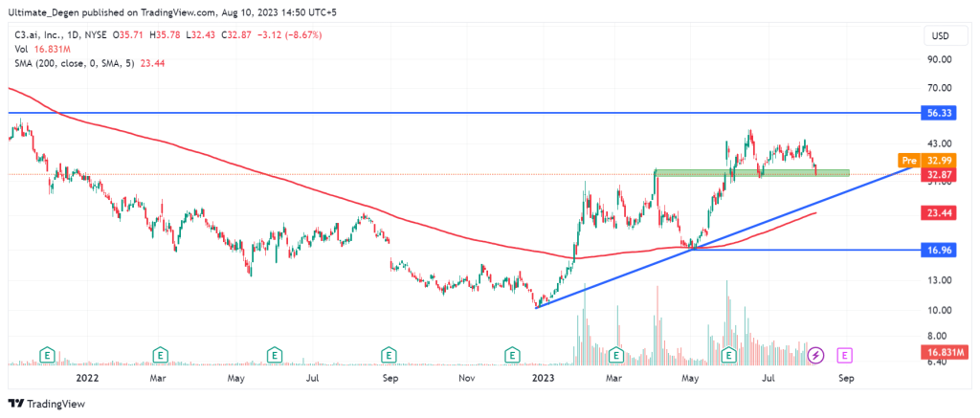Click the red 23.44 SMA value label
The width and height of the screenshot is (980, 418).
click(x=939, y=213)
